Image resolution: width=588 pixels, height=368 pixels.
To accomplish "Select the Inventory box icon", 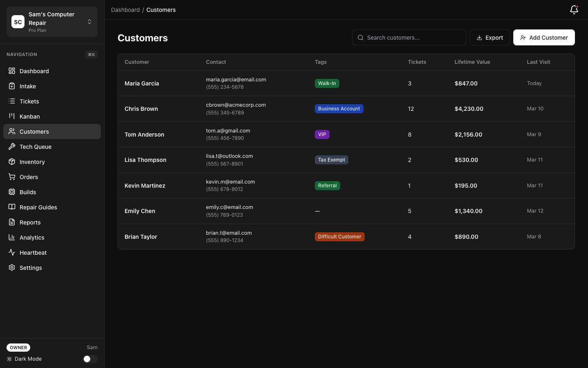I will pyautogui.click(x=12, y=162).
